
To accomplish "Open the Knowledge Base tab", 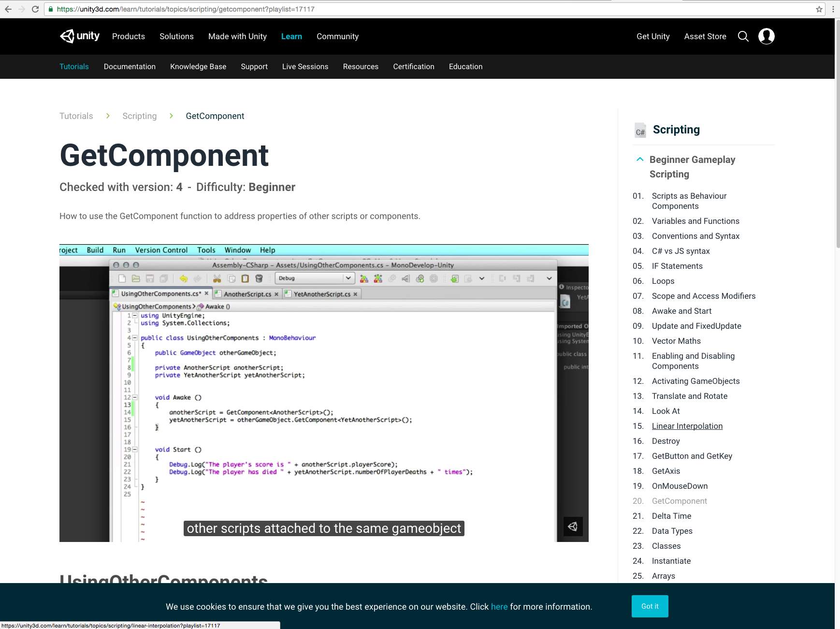I will point(198,67).
